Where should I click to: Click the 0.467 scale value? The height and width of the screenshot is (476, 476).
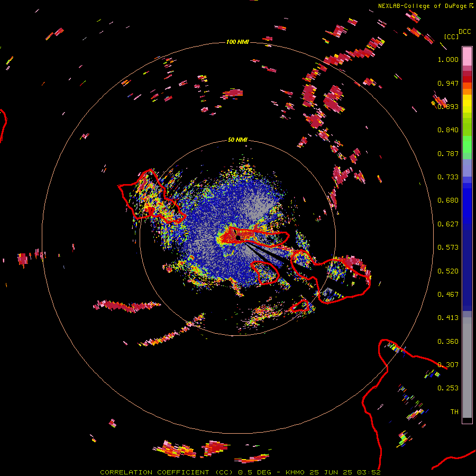[x=448, y=295]
